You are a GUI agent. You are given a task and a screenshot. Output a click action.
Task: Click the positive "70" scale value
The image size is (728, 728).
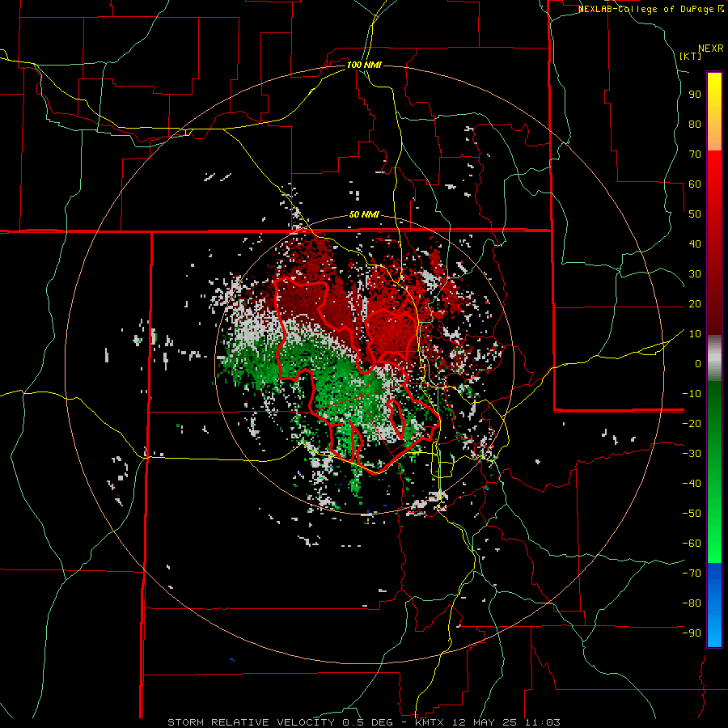tap(695, 154)
